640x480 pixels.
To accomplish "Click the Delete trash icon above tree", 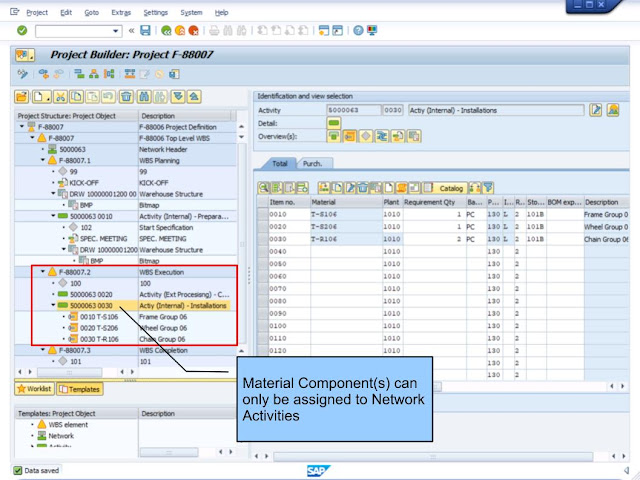I will [126, 97].
